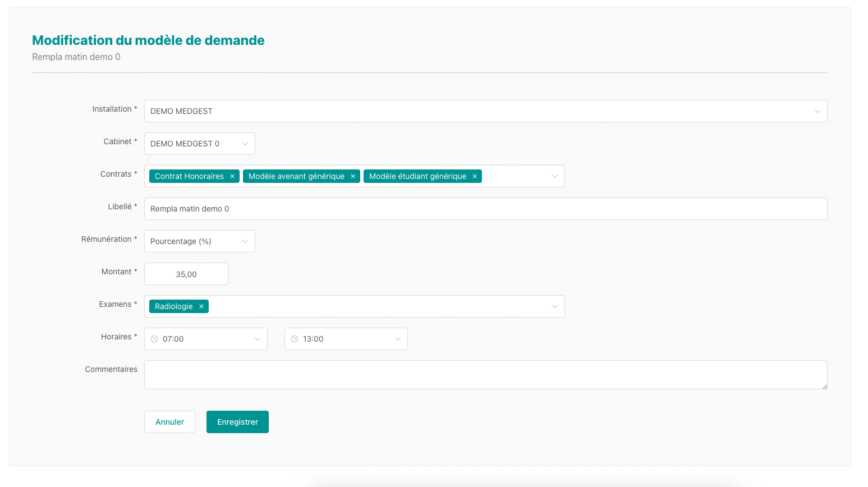
Task: Grab the Commentaires textarea resize handle
Action: tap(824, 386)
